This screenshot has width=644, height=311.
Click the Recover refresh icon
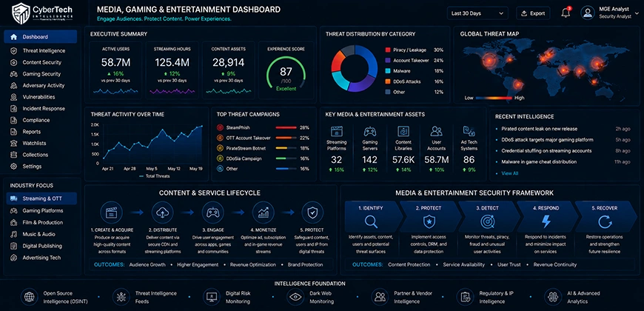[605, 222]
